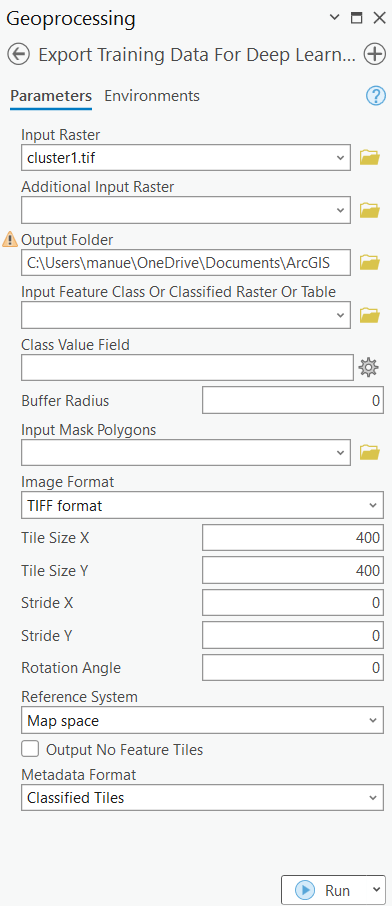This screenshot has height=906, width=392.
Task: Open Class Value Field gear settings
Action: pos(368,367)
